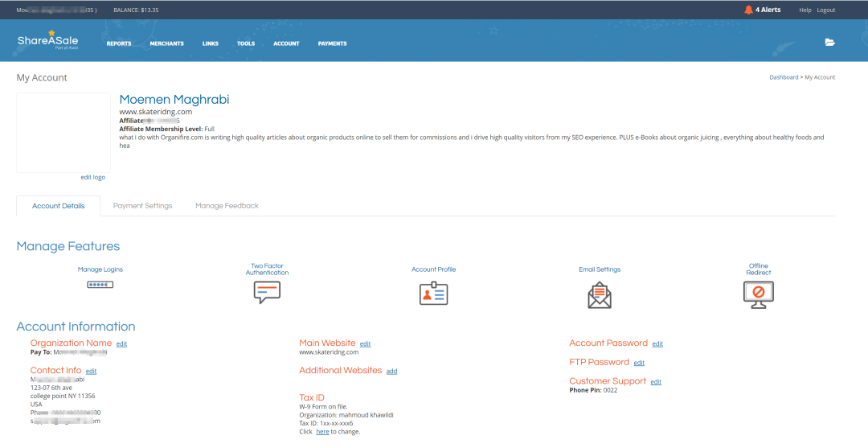Viewport: 868px width, 448px height.
Task: Click the Account Information heading
Action: coord(76,327)
